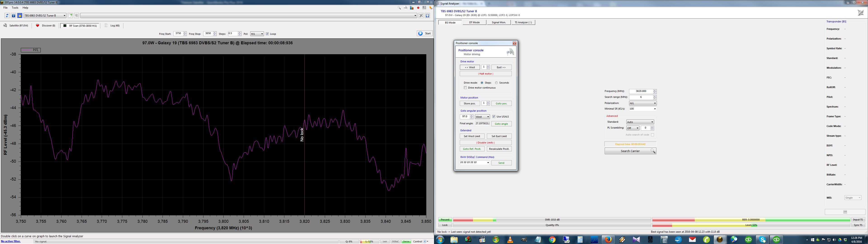This screenshot has width=868, height=244.
Task: Click the Level 53% signal bar
Action: (x=751, y=225)
